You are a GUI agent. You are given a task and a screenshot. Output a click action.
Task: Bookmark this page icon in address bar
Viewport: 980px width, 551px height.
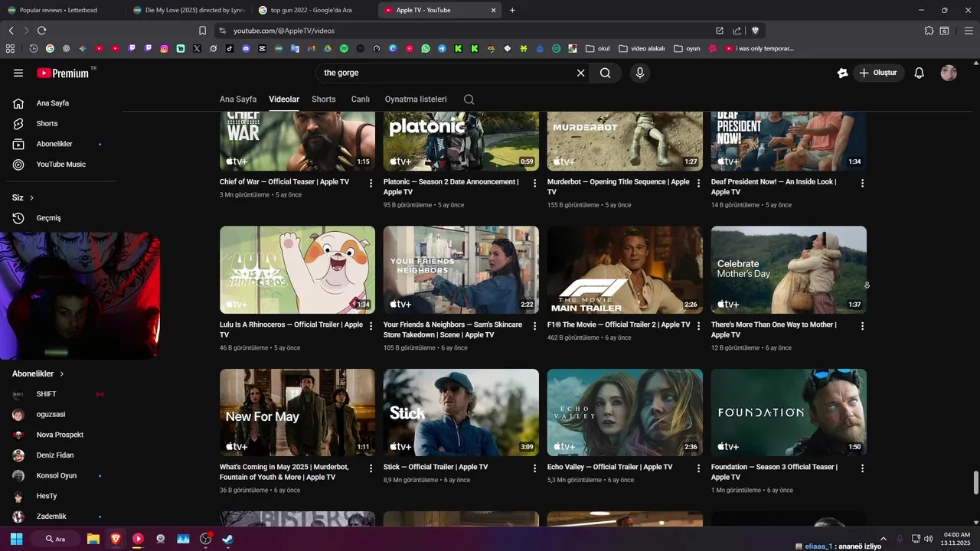[202, 31]
